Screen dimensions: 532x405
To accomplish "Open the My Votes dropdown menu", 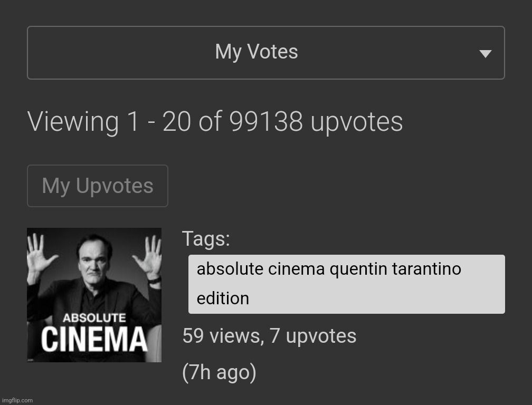I will coord(265,53).
